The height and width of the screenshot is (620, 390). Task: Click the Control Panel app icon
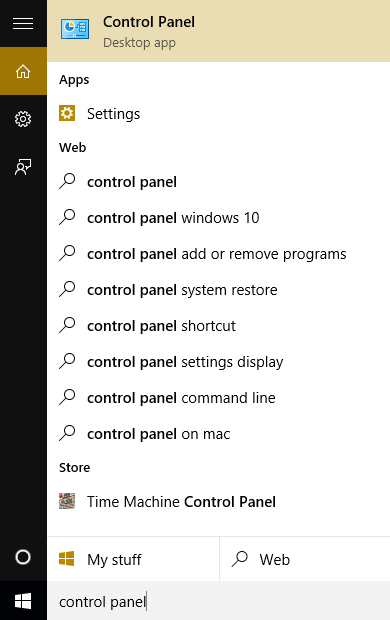tap(75, 29)
